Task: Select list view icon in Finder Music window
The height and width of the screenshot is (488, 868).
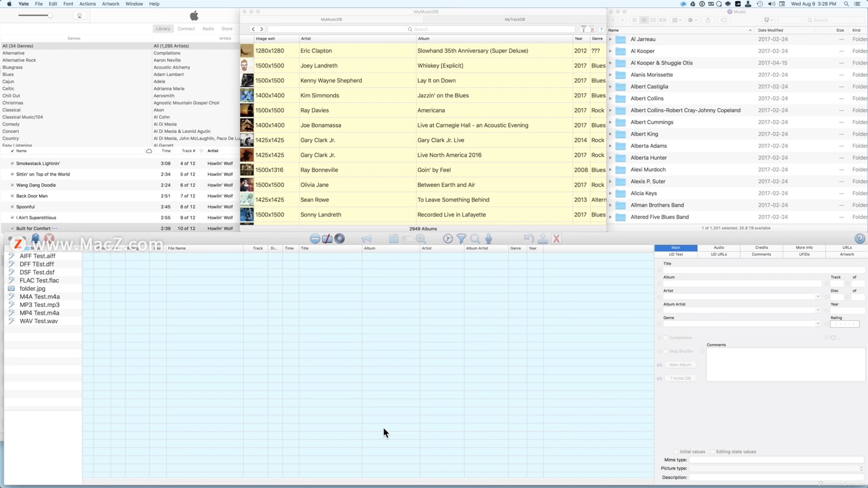Action: pyautogui.click(x=644, y=20)
